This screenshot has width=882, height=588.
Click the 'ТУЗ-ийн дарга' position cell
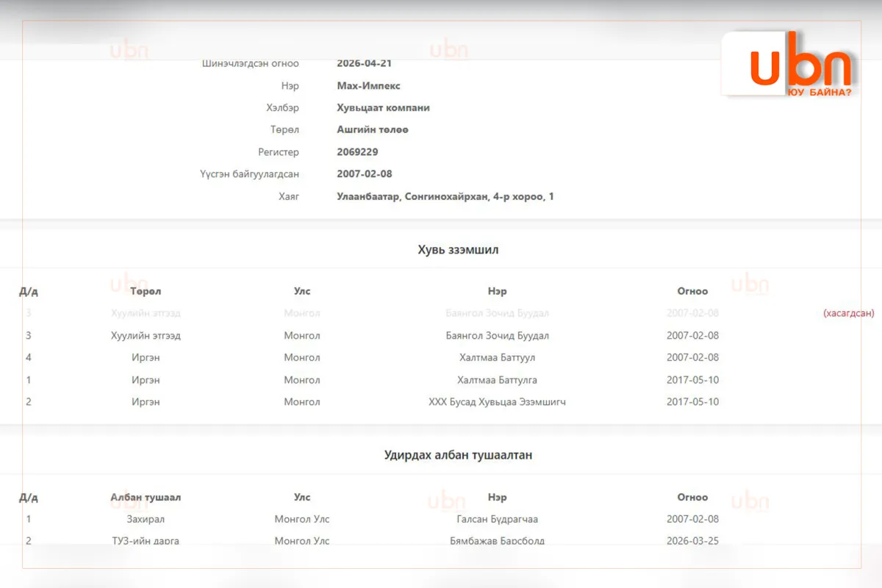coord(146,542)
